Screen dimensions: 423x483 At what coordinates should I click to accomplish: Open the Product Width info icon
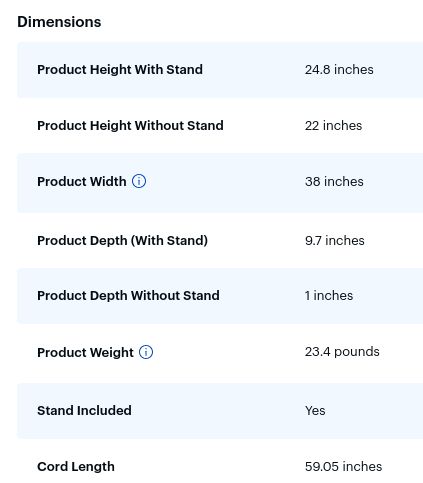[139, 181]
